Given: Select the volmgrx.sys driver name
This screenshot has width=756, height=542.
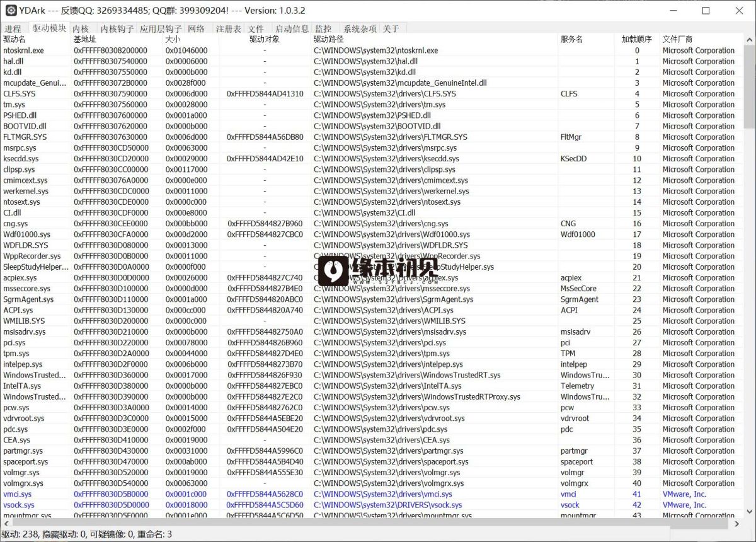Looking at the screenshot, I should click(x=23, y=483).
